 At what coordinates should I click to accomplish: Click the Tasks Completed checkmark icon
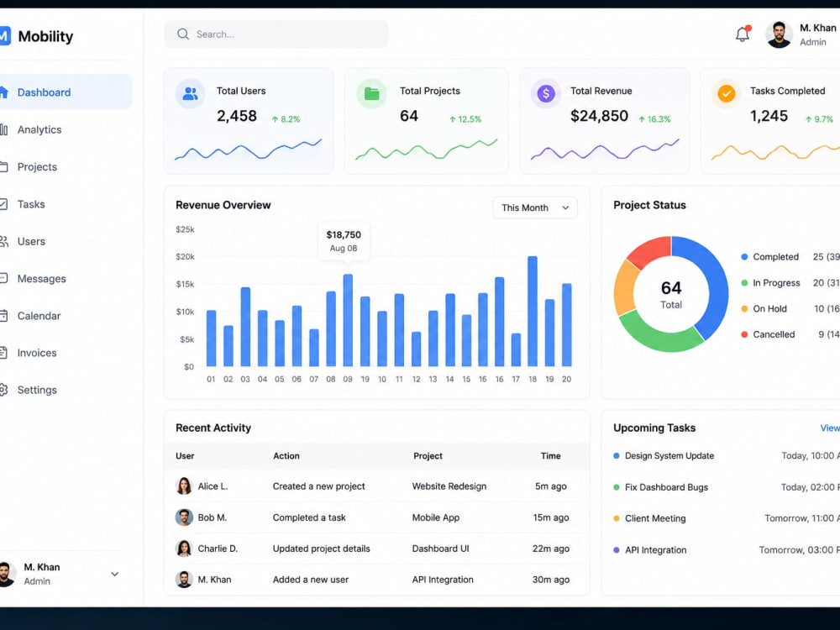pyautogui.click(x=727, y=94)
